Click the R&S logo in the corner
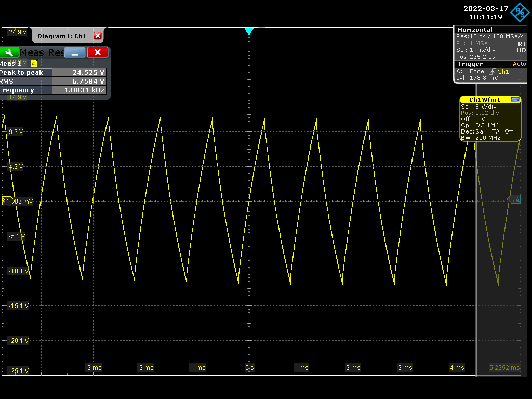Viewport: 532px width, 399px height. pos(520,12)
